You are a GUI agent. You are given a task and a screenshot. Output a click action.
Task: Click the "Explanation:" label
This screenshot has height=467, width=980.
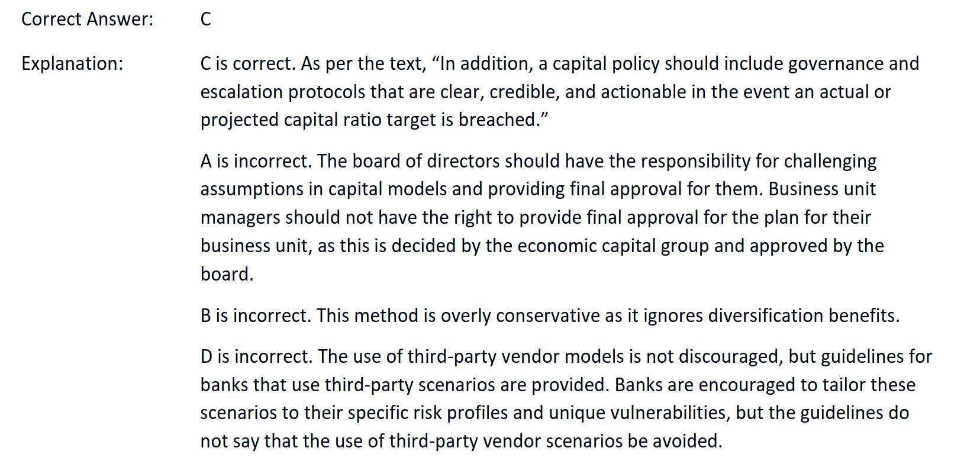pos(72,63)
